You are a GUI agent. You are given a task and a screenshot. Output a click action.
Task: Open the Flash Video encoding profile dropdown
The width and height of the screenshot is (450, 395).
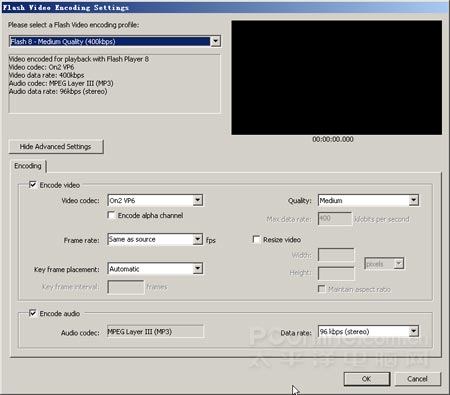[x=115, y=41]
